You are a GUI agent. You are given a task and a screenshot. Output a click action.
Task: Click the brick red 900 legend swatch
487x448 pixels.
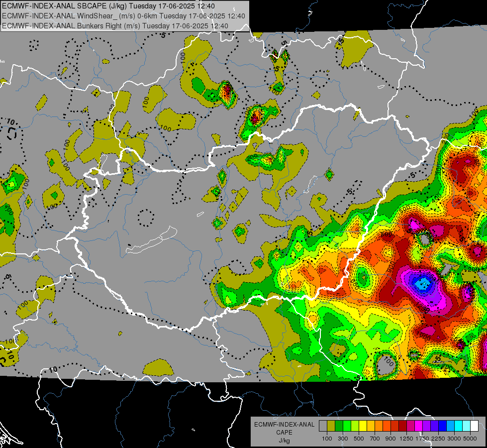(395, 426)
